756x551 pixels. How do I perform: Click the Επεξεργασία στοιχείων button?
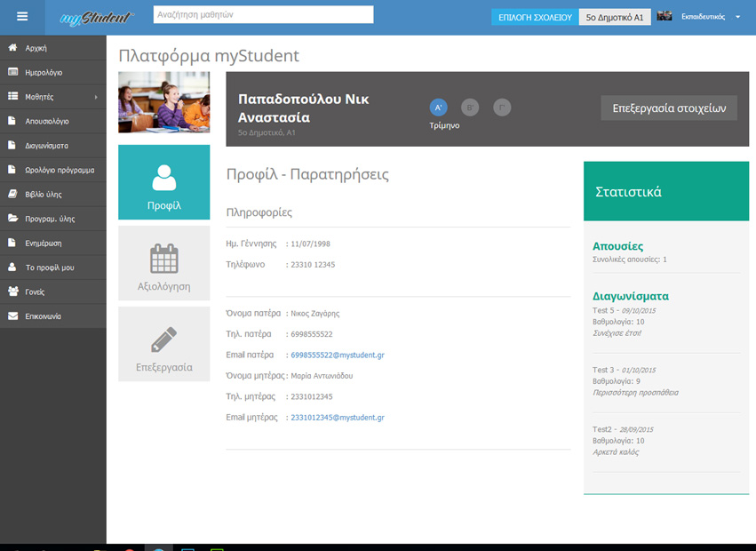(x=669, y=108)
